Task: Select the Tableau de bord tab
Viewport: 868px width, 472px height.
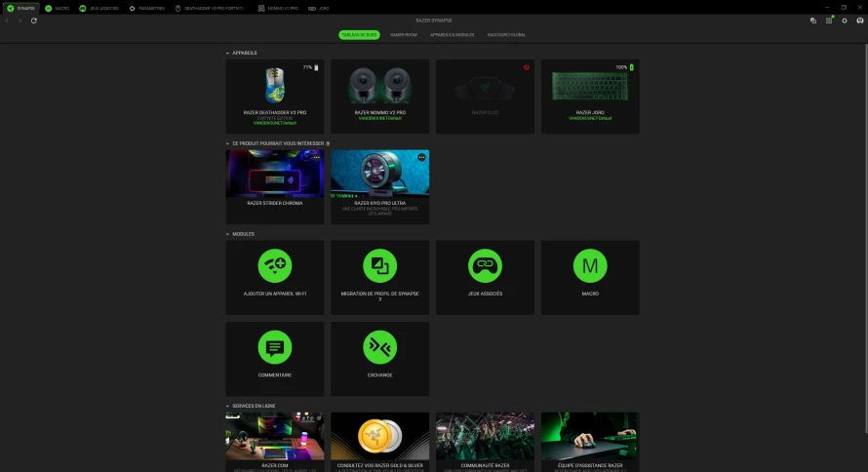Action: coord(359,35)
